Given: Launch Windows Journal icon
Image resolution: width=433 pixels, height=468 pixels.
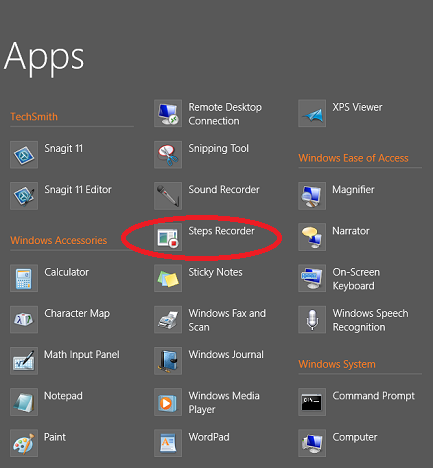Looking at the screenshot, I should pyautogui.click(x=168, y=361).
